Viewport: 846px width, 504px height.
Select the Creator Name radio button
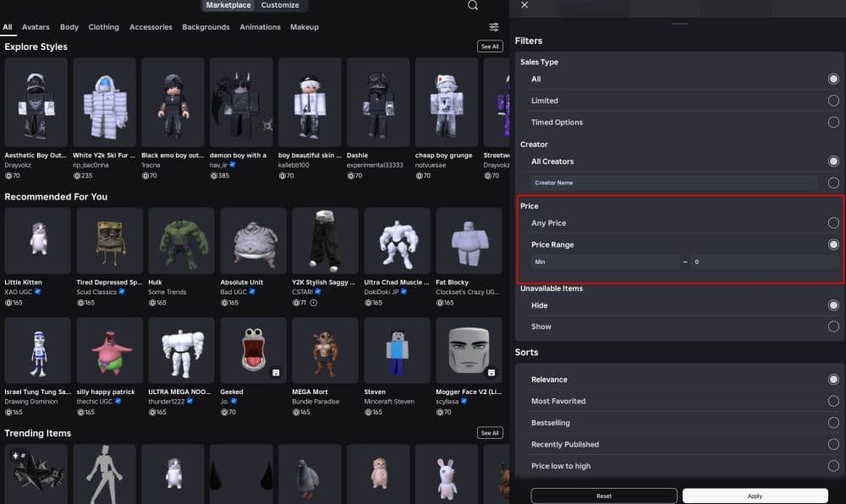[x=833, y=183]
